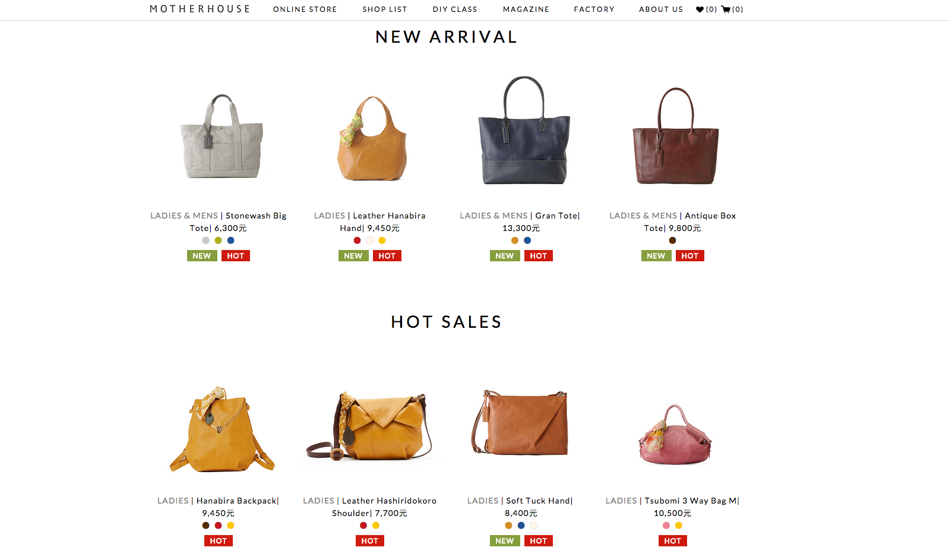Open the ONLINE STORE menu
Viewport: 949px width, 560px height.
point(305,10)
